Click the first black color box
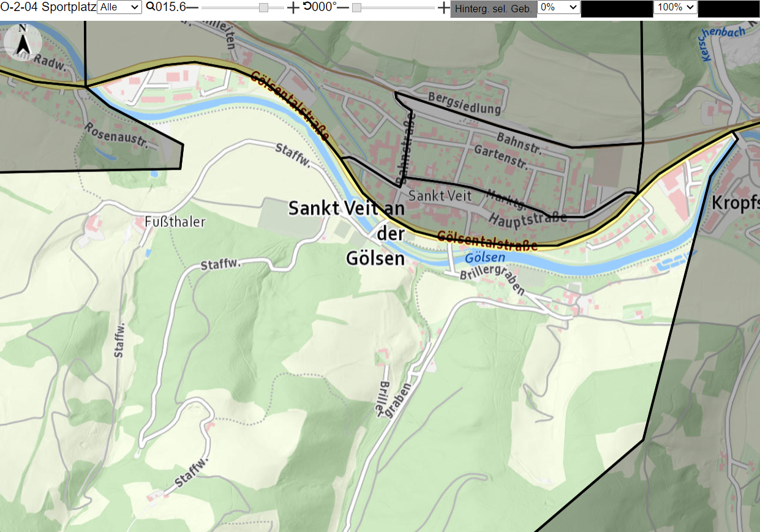The width and height of the screenshot is (760, 532). pyautogui.click(x=617, y=9)
